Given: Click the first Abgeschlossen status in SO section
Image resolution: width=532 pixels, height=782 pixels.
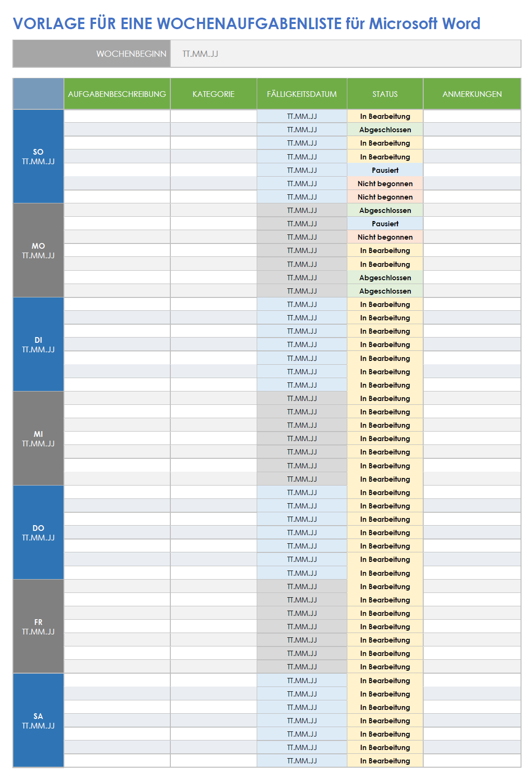Looking at the screenshot, I should click(385, 130).
